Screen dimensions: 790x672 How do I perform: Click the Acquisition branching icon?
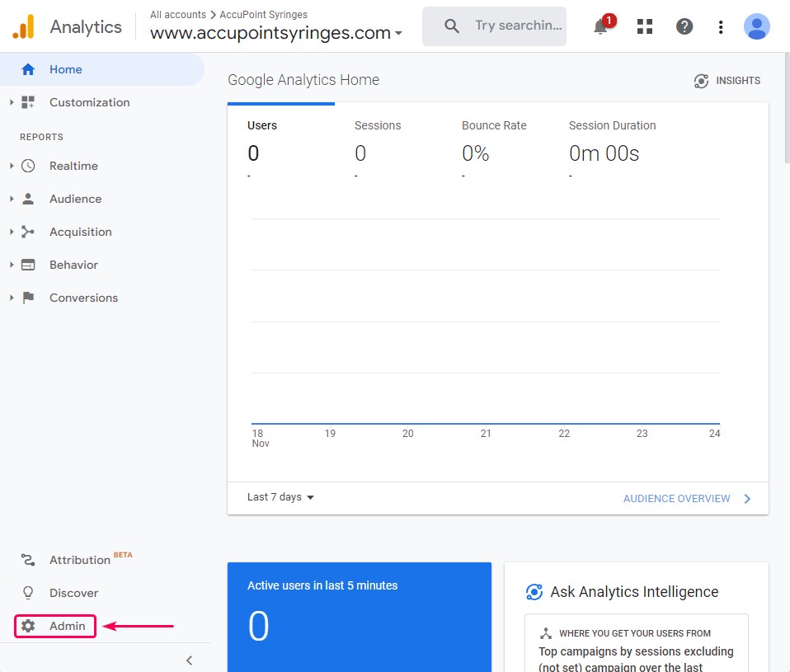(28, 232)
